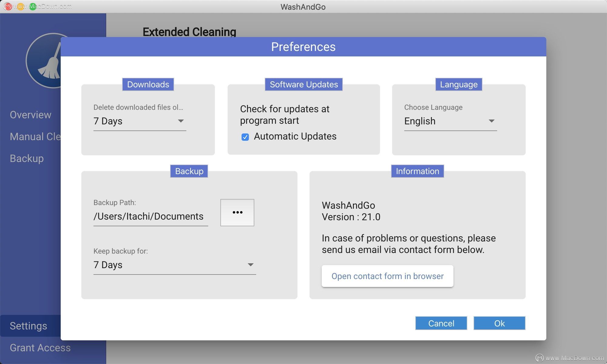Click the Downloads section label
The image size is (607, 364).
[148, 84]
